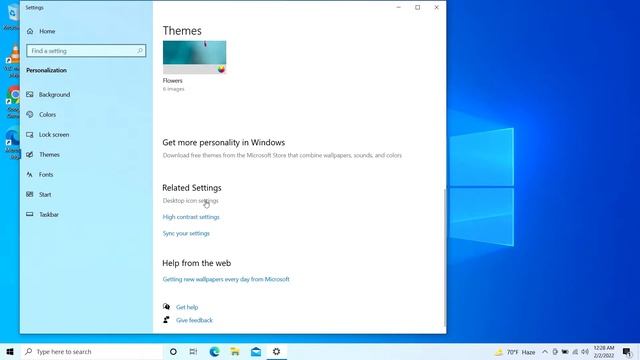Show hidden system tray icons

[x=545, y=352]
